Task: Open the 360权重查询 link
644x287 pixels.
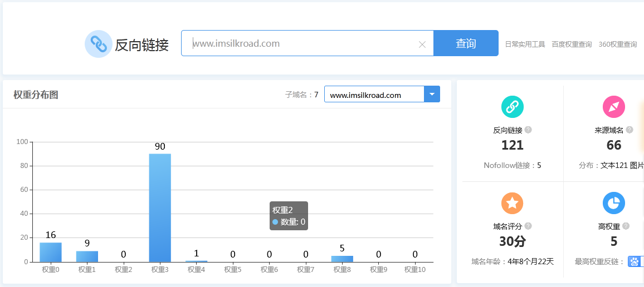Action: coord(618,44)
